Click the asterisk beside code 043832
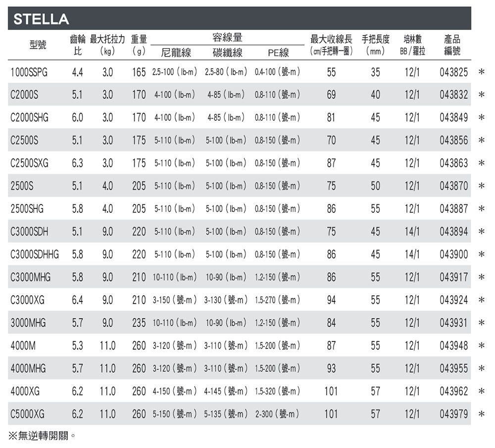 [481, 96]
